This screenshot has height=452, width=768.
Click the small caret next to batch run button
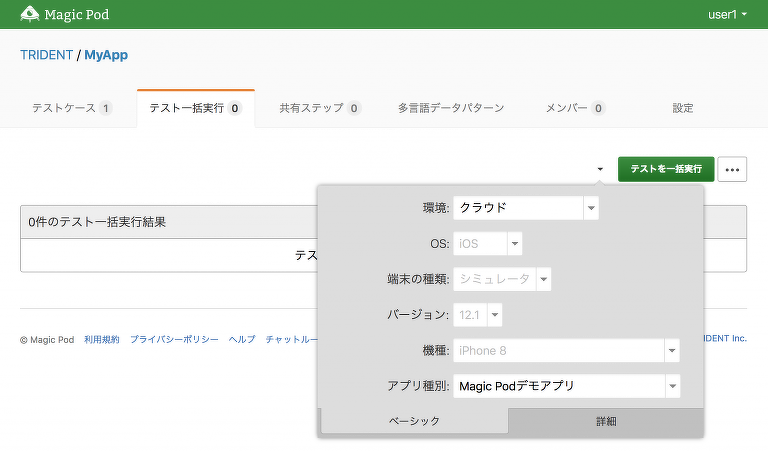tap(600, 169)
